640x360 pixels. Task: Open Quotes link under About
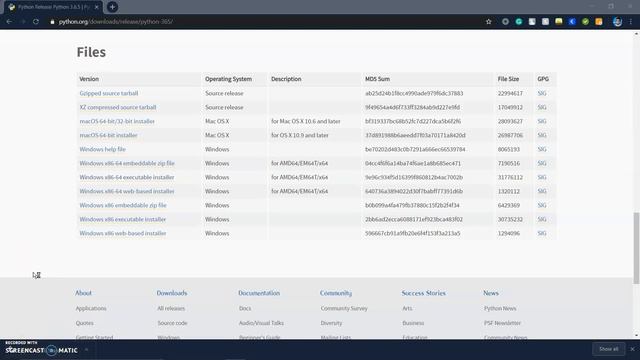click(84, 323)
